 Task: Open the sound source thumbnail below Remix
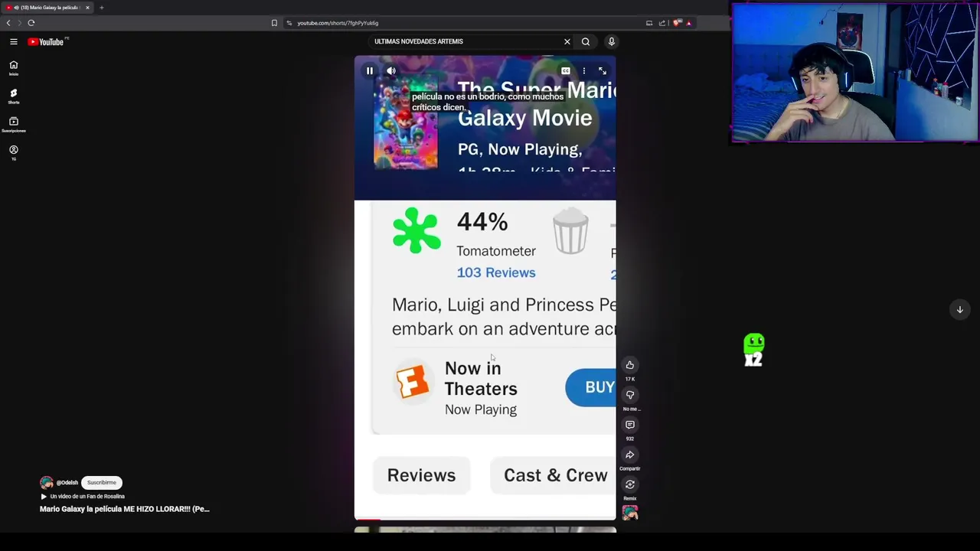(630, 514)
